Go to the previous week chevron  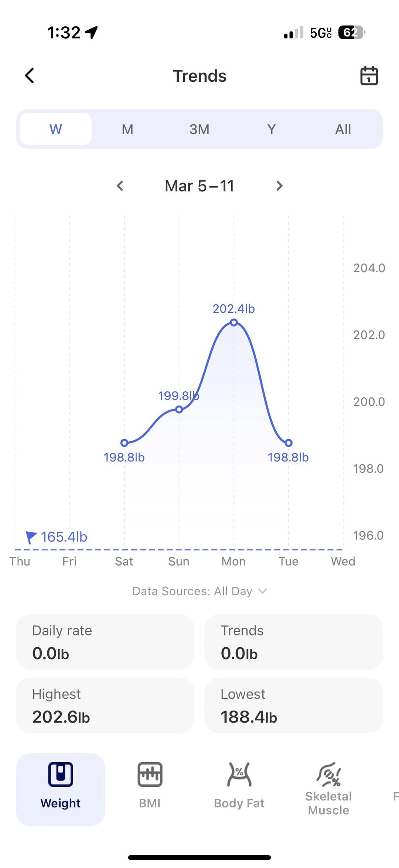(x=120, y=186)
